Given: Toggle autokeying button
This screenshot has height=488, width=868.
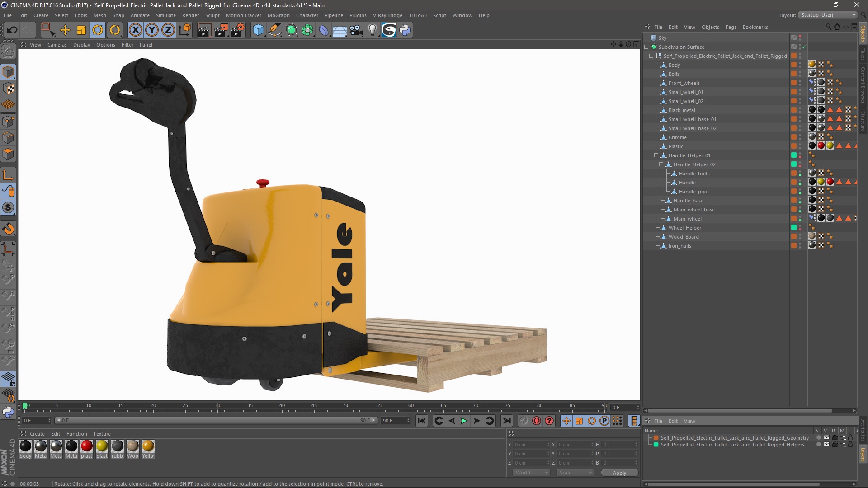Looking at the screenshot, I should coord(537,421).
